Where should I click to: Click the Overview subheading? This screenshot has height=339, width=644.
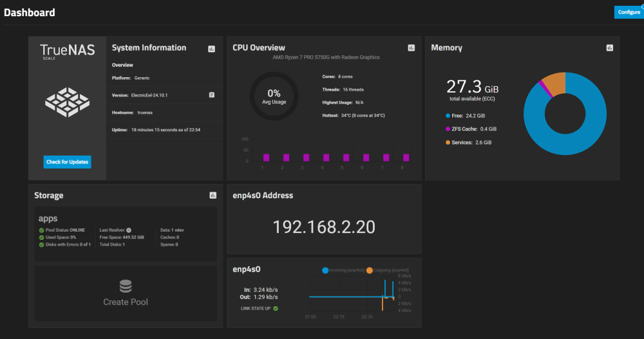[122, 65]
